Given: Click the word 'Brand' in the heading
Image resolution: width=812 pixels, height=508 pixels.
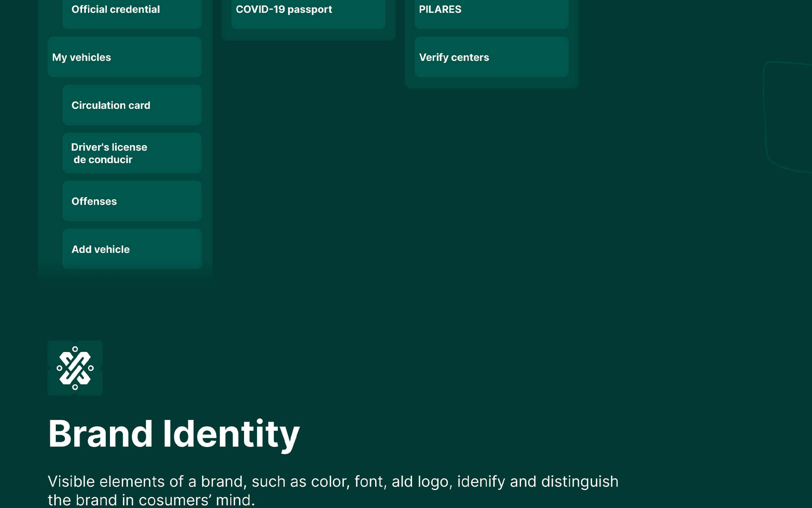Looking at the screenshot, I should [x=100, y=433].
